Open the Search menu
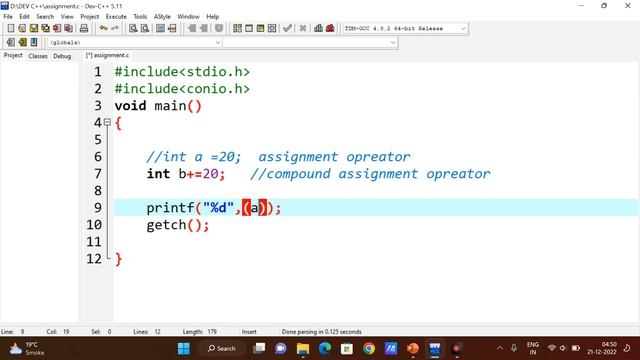The height and width of the screenshot is (360, 640). pos(45,16)
